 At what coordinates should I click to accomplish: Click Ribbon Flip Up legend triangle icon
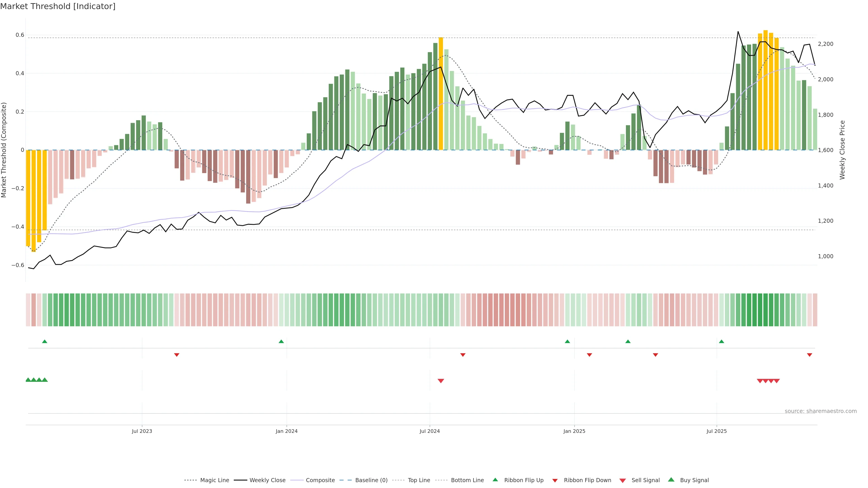tap(495, 480)
